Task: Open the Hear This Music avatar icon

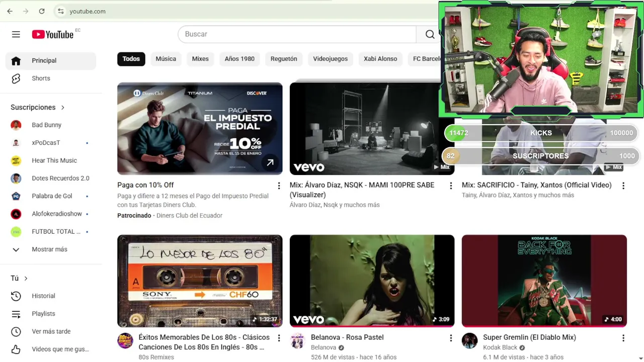Action: pyautogui.click(x=16, y=161)
